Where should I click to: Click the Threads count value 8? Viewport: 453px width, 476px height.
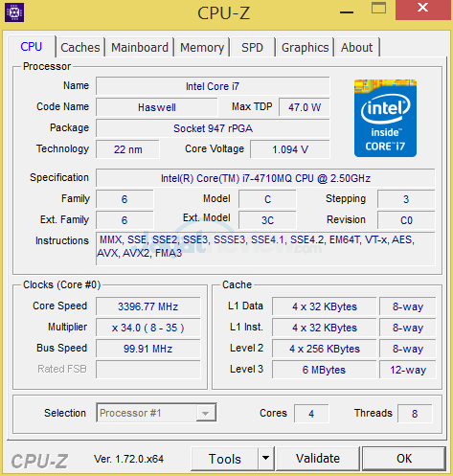(x=415, y=414)
